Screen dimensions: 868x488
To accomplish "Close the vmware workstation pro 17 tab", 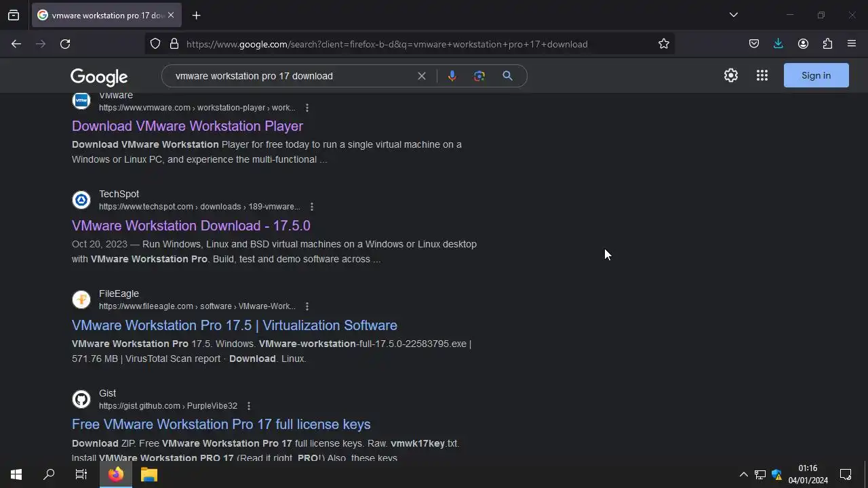I will coord(171,15).
